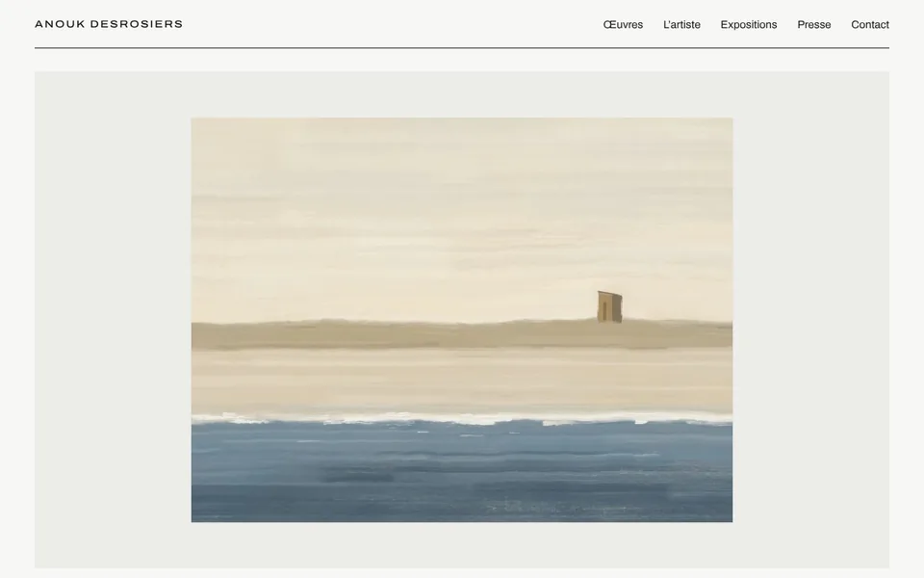Viewport: 924px width, 578px height.
Task: Go to the L'artiste page
Action: [681, 25]
